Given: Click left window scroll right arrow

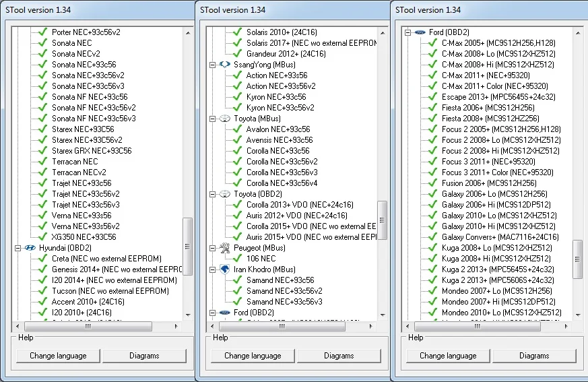Looking at the screenshot, I should (x=176, y=327).
